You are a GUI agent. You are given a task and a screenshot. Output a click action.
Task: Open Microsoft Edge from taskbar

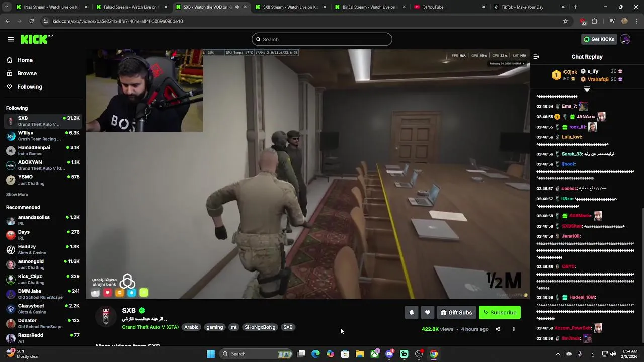(x=315, y=354)
